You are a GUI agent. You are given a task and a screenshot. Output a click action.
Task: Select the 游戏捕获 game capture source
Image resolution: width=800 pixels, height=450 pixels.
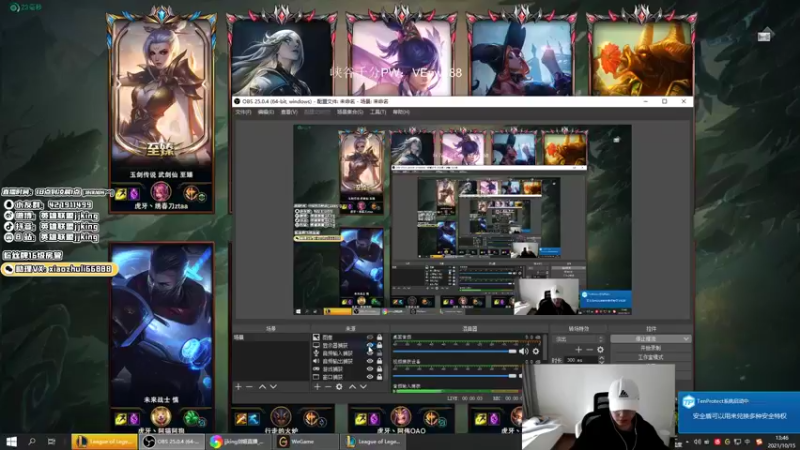click(x=347, y=369)
